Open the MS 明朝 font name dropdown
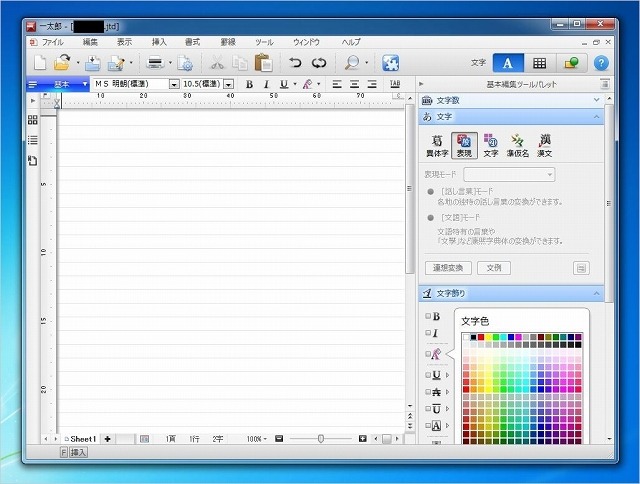Viewport: 640px width, 484px height. point(174,85)
